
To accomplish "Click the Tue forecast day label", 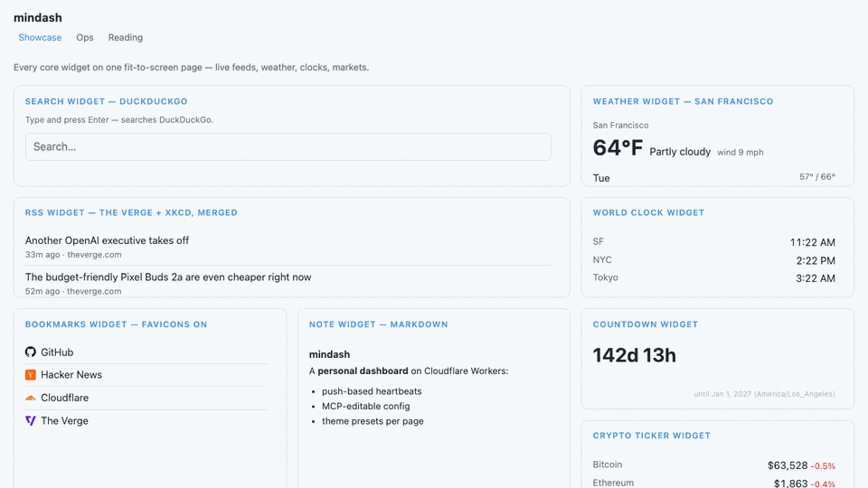I will [x=601, y=178].
